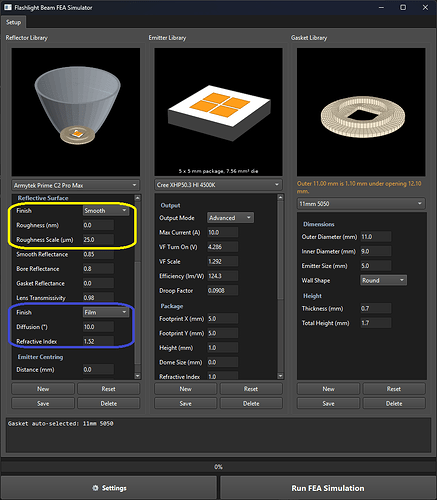
Task: Click Save under the Emitter Library
Action: (185, 403)
